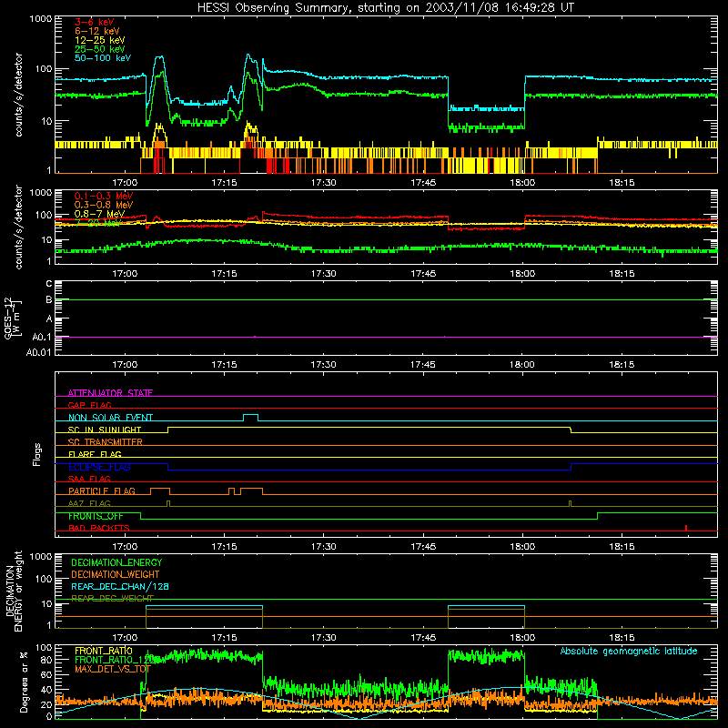Click the 0.8-7 MeV legend label
Image resolution: width=728 pixels, height=728 pixels.
99,214
